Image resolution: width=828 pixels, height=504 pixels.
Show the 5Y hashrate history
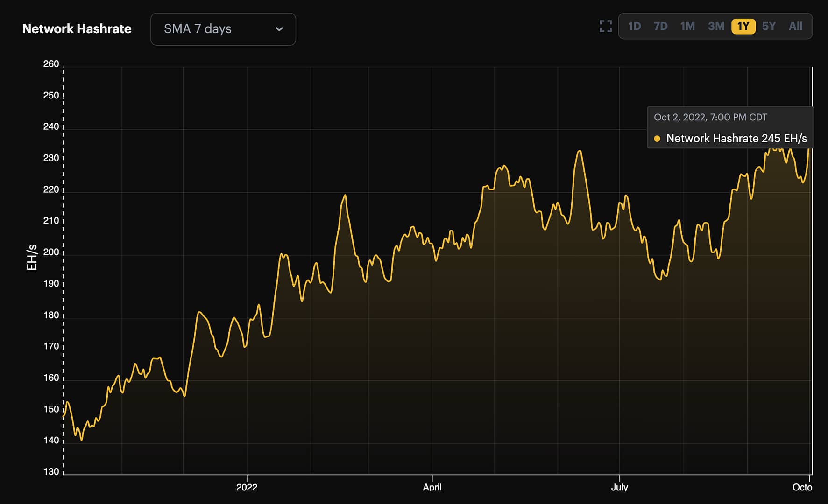click(x=769, y=26)
